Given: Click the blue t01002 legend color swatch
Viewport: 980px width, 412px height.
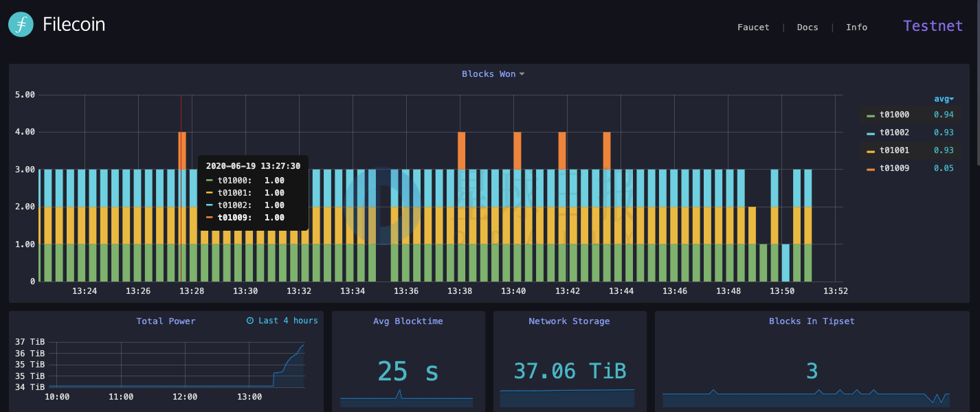Looking at the screenshot, I should pyautogui.click(x=871, y=134).
